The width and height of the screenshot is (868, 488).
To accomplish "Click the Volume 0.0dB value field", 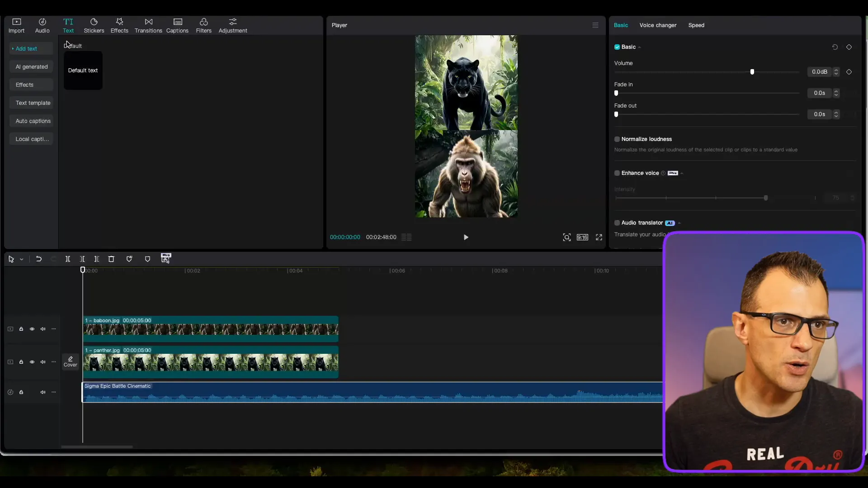I will pos(819,72).
